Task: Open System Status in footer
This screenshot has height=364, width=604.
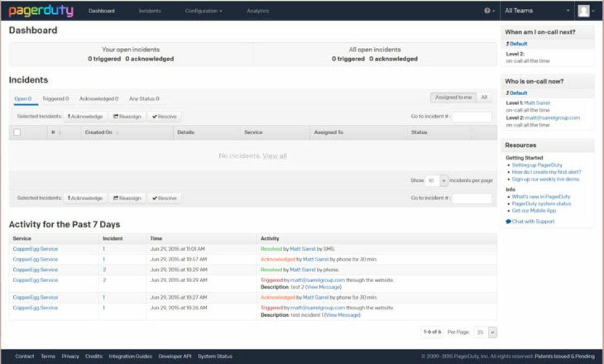Action: pos(215,356)
